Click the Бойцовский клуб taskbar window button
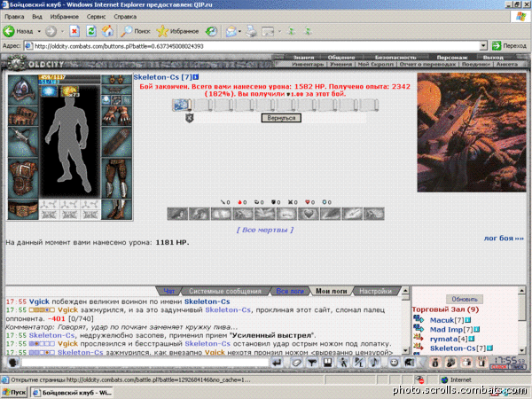 tap(72, 393)
